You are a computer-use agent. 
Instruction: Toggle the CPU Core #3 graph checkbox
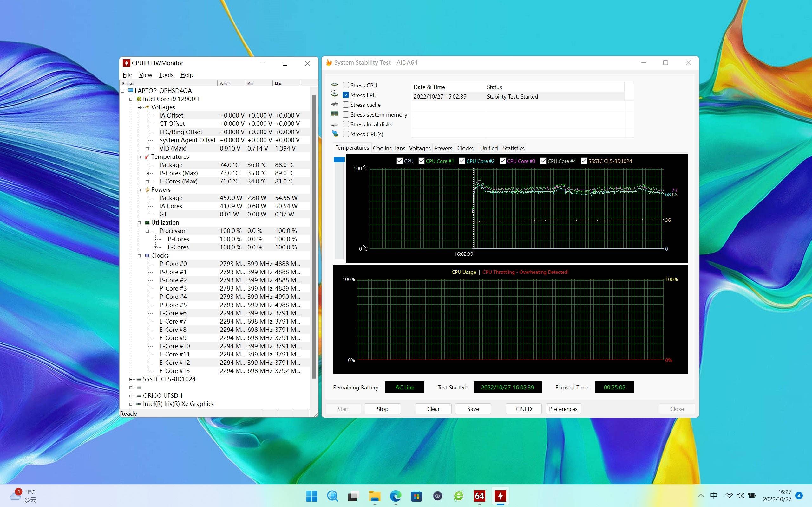tap(503, 161)
